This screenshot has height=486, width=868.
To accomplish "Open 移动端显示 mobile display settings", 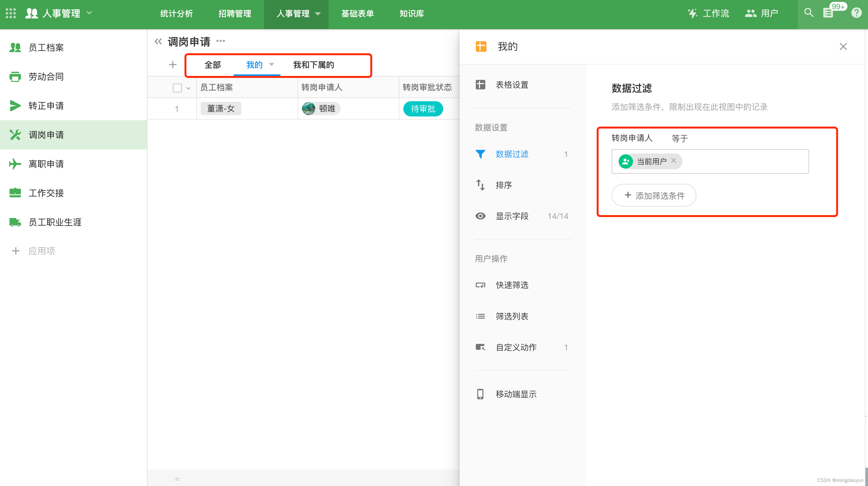I will point(516,394).
